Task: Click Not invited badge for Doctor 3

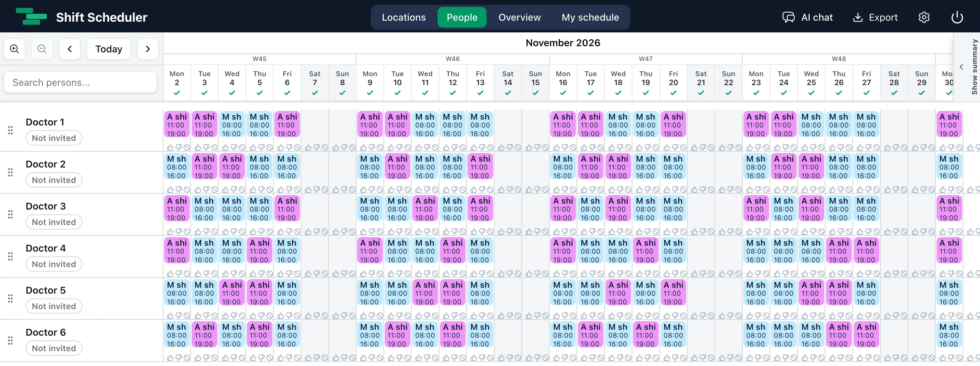Action: [x=54, y=222]
